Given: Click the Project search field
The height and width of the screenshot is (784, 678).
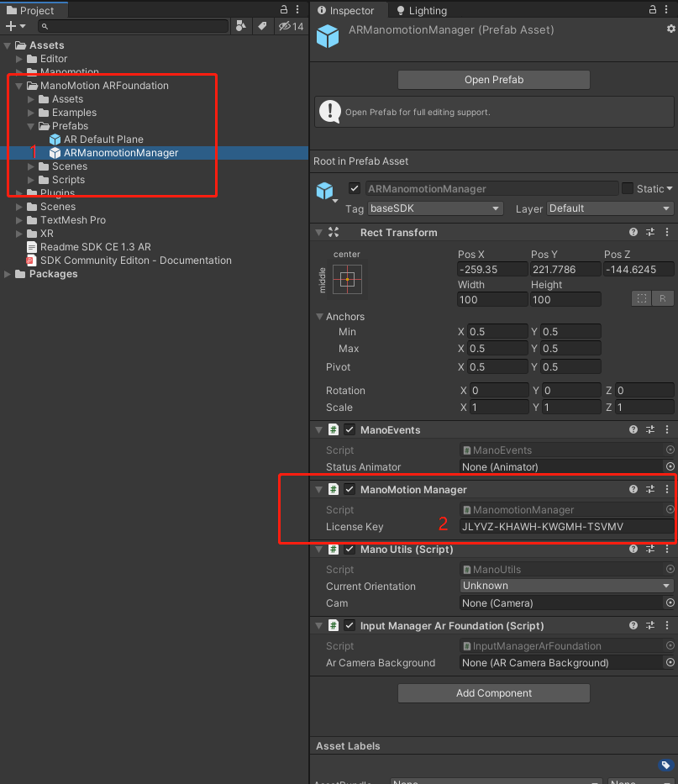Looking at the screenshot, I should click(133, 26).
